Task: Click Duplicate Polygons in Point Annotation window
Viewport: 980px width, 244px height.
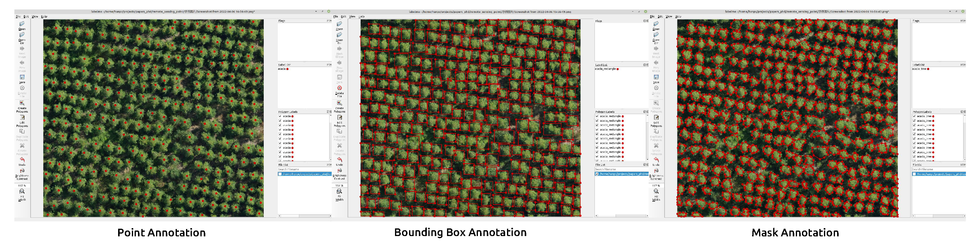Action: coord(22,134)
